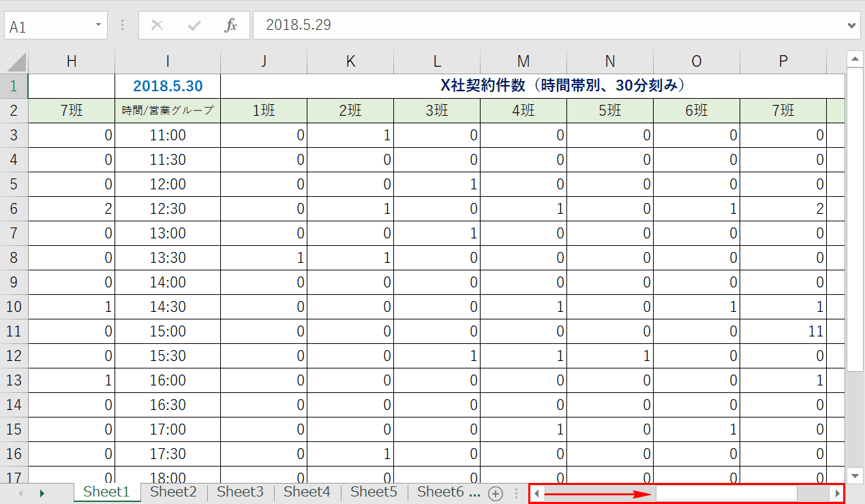Click the 4班 header cell

(x=523, y=110)
